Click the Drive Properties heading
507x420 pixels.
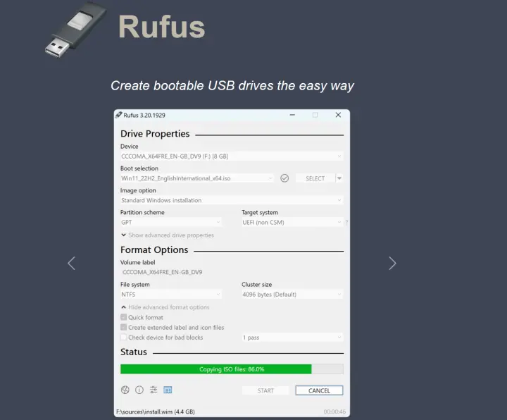point(155,134)
